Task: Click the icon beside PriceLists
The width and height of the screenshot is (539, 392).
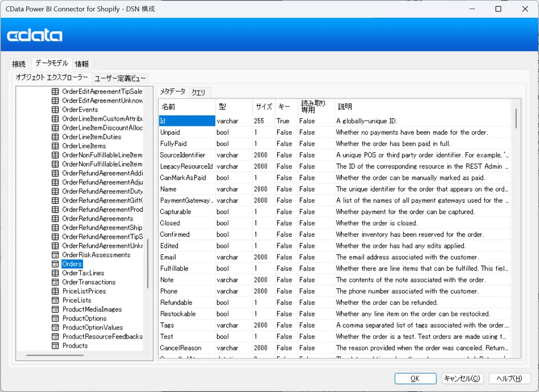Action: click(x=55, y=300)
